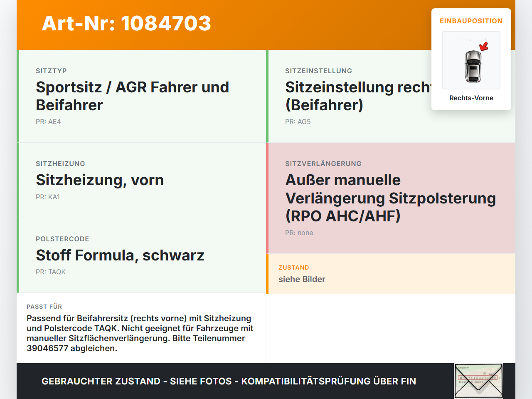The height and width of the screenshot is (399, 532).
Task: Click the POLSTERCODE label
Action: [x=62, y=239]
